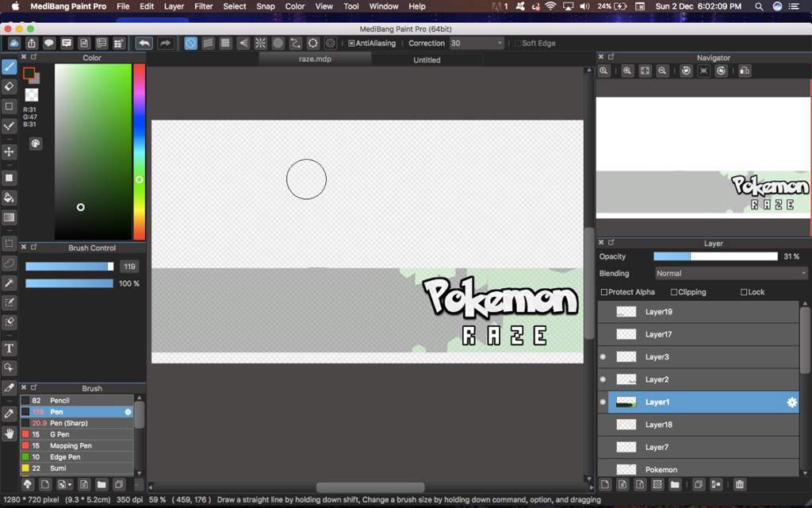
Task: Add a new layer folder icon
Action: point(674,485)
